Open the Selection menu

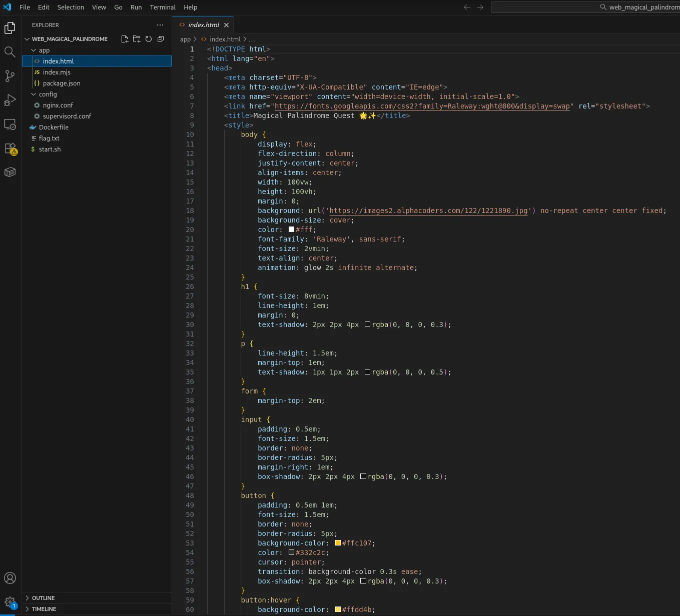tap(71, 7)
